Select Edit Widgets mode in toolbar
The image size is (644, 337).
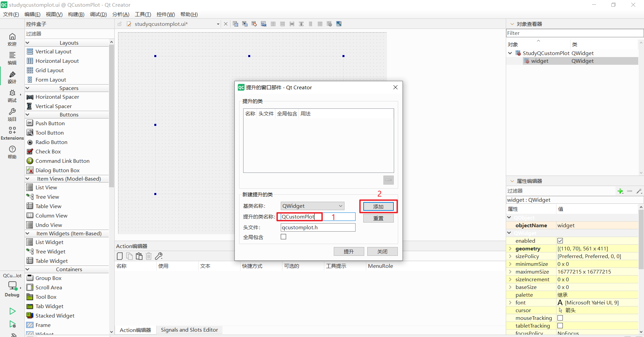coord(235,24)
